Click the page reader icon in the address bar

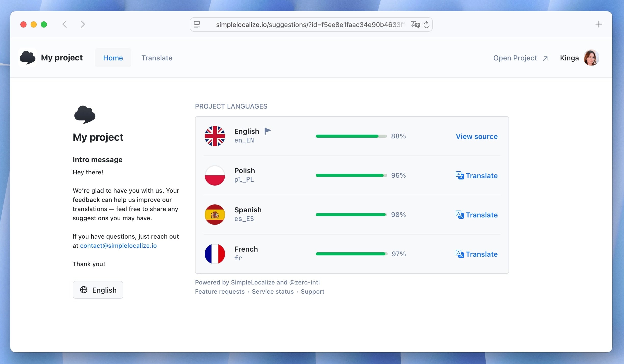tap(197, 25)
